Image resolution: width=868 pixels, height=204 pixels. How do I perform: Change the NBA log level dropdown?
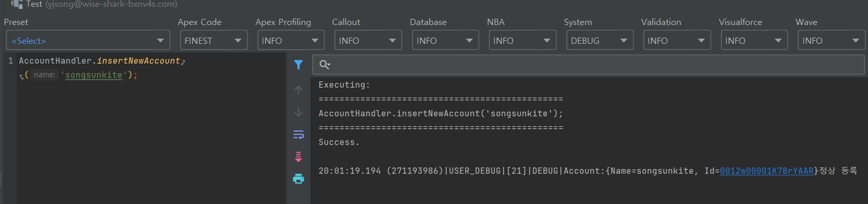tap(522, 40)
